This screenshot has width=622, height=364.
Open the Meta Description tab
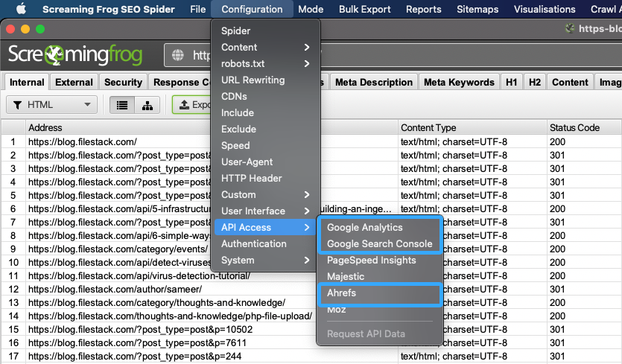(x=374, y=82)
